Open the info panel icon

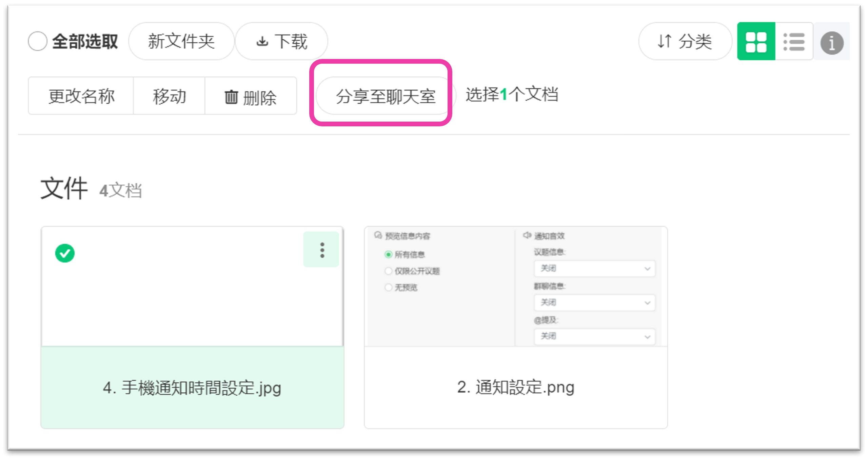point(832,43)
